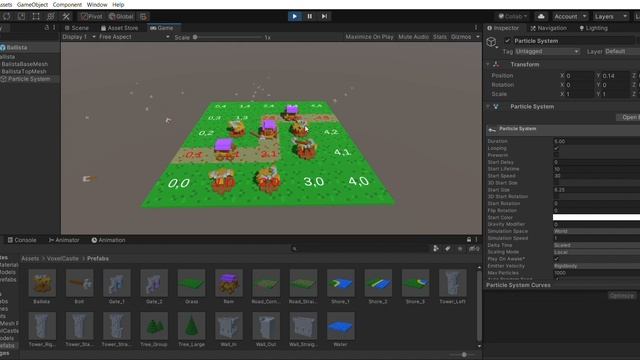Screen dimensions: 640x360
Task: Select the Shore_1 prefab thumbnail
Action: (x=341, y=282)
